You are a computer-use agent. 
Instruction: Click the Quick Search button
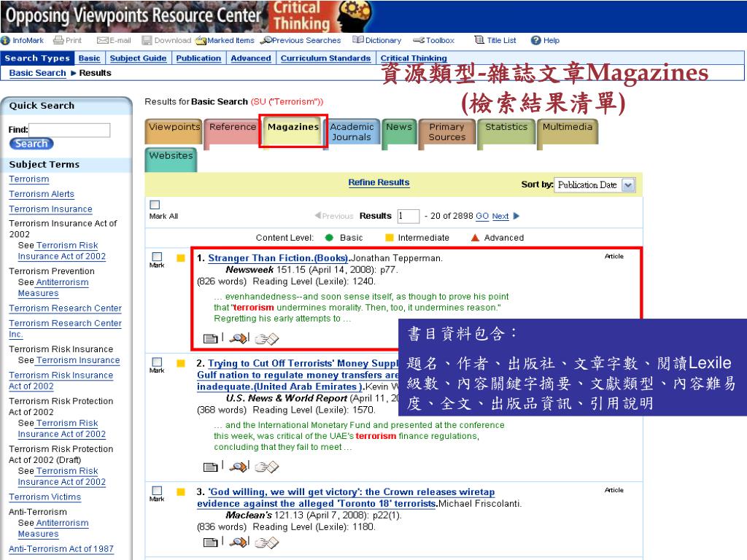click(x=31, y=144)
